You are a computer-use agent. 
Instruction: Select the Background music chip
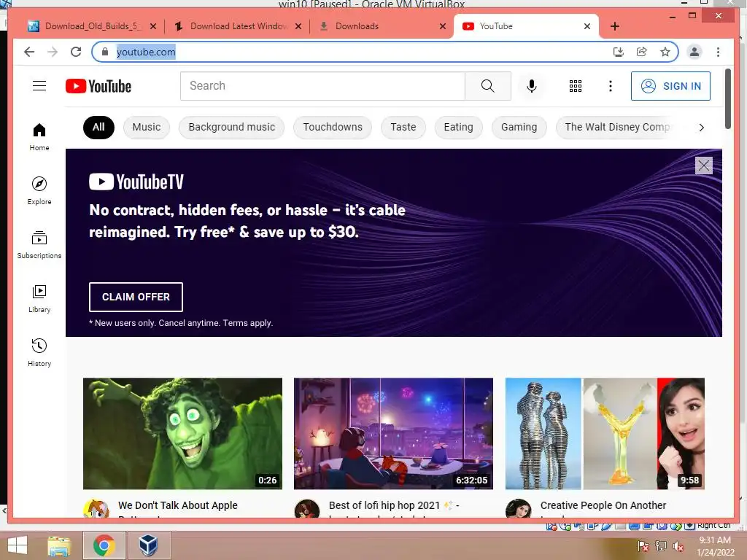point(231,127)
